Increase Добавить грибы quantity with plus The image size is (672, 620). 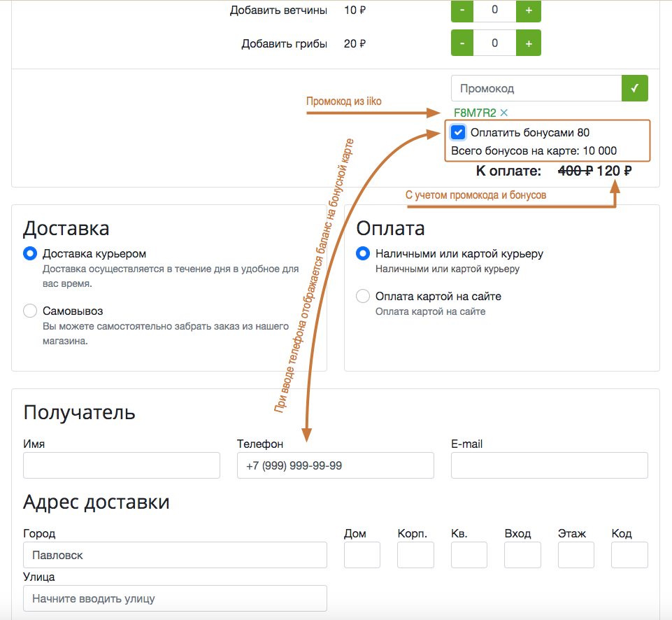pos(528,43)
